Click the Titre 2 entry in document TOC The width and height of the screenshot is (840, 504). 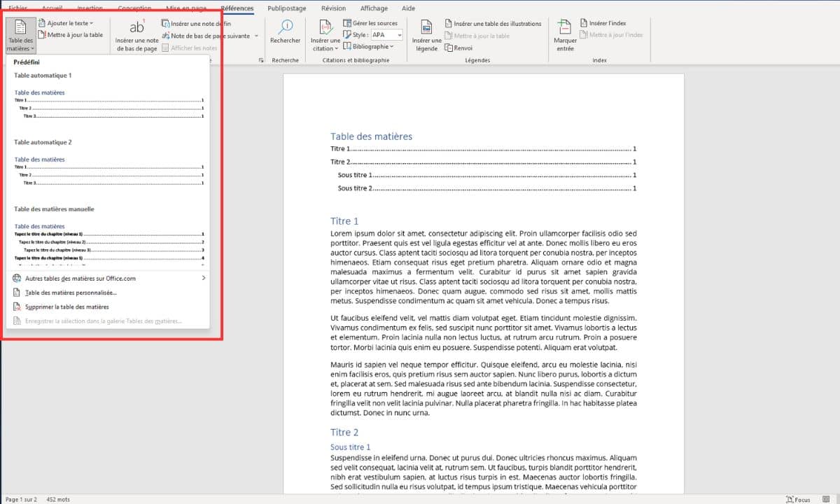[x=483, y=162]
